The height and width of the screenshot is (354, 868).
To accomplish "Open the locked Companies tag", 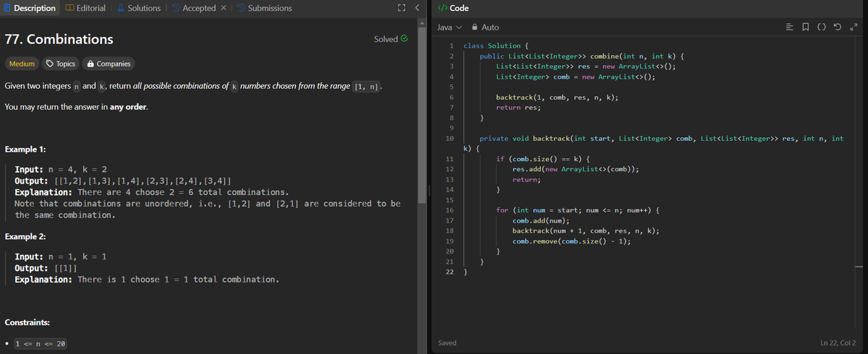I will [x=109, y=64].
